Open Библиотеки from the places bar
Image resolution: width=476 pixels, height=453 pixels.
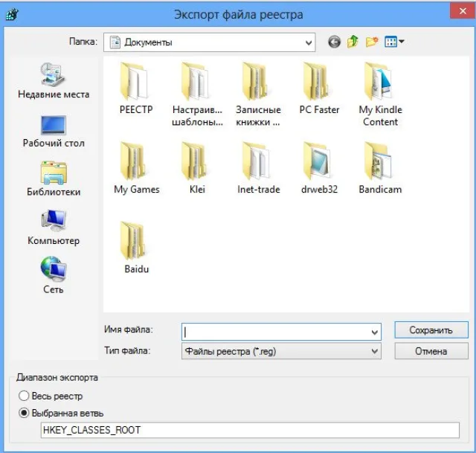pos(54,179)
